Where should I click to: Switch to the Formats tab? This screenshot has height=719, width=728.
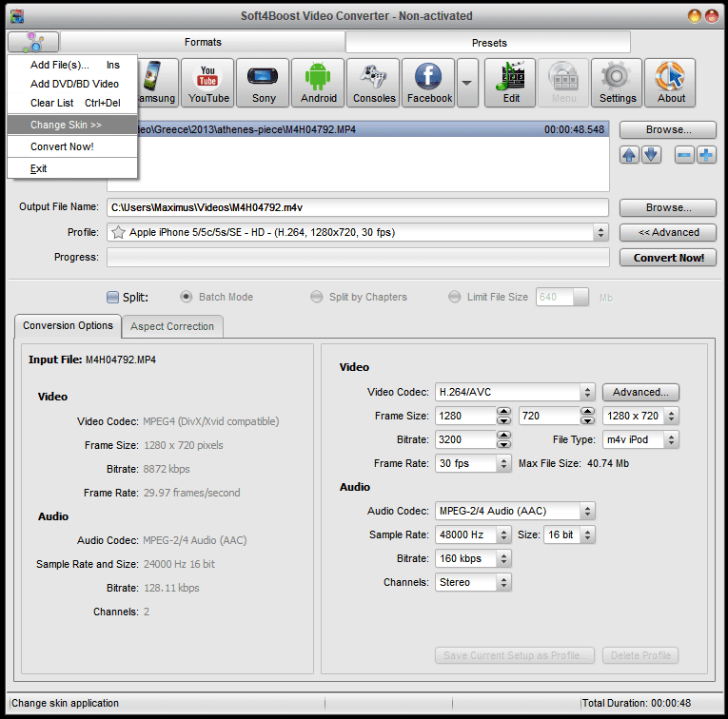203,42
